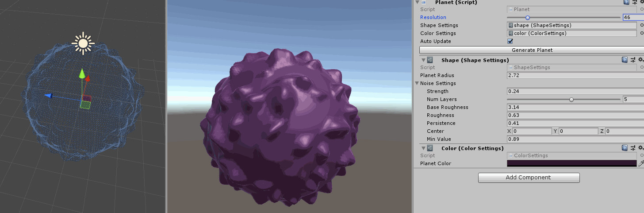Click the shape (ShapeSettings) object field
The image size is (644, 213).
pos(571,25)
